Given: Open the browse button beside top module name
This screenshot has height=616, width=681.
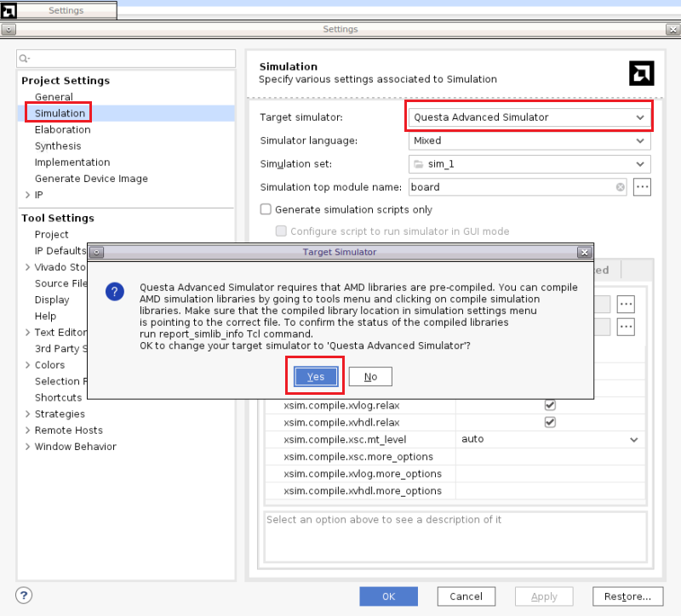Looking at the screenshot, I should (x=643, y=187).
